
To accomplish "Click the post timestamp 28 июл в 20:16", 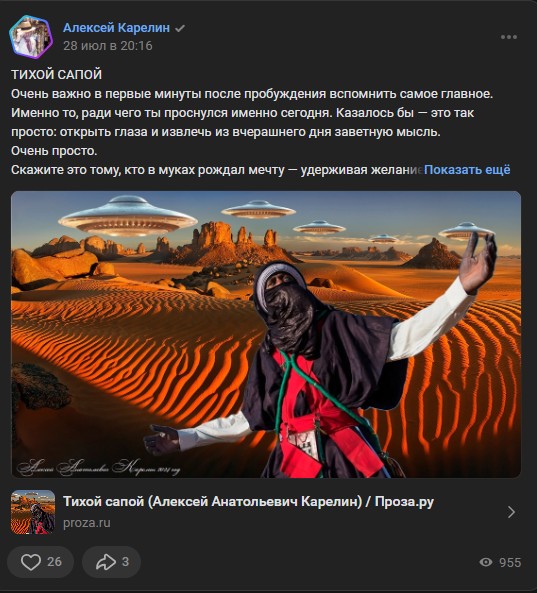I will pyautogui.click(x=108, y=46).
